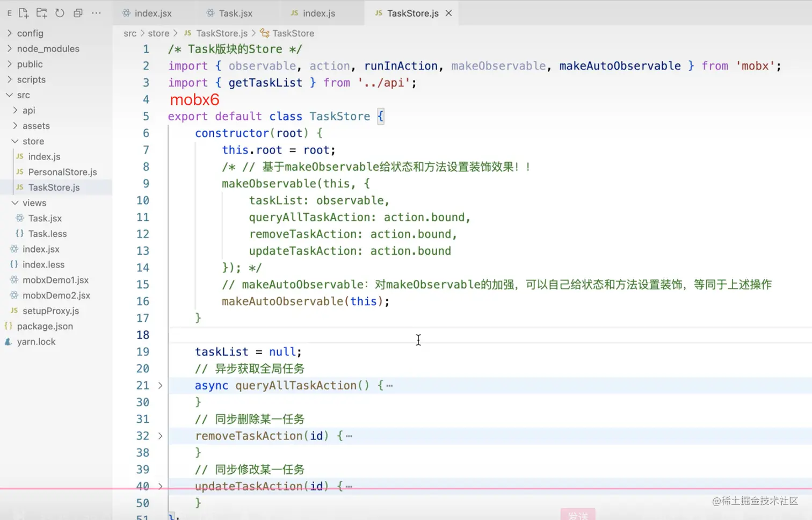
Task: Unfold the queryAllTaskAction method at line 21
Action: (x=160, y=386)
